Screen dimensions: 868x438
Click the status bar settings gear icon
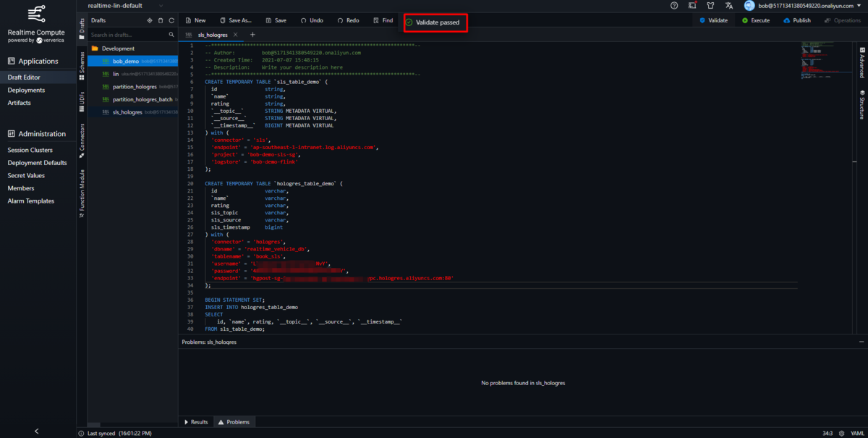pyautogui.click(x=842, y=433)
